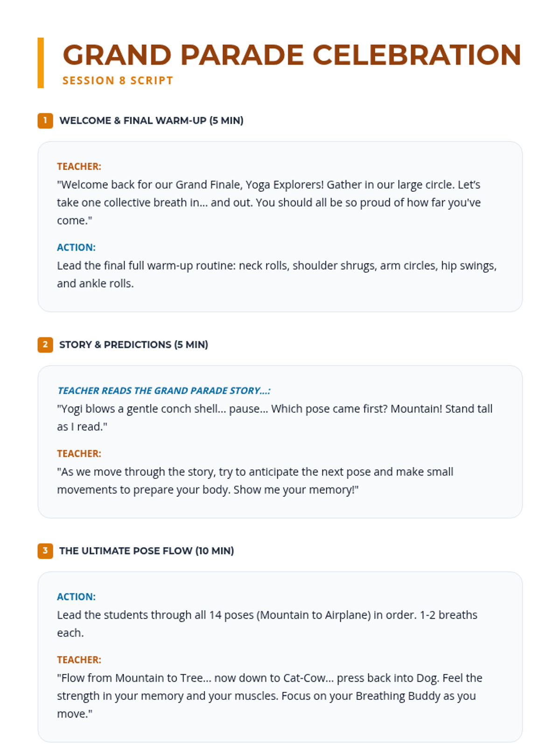The width and height of the screenshot is (560, 747).
Task: Click the 'Yogi blows a gentle conch shell' paragraph
Action: point(274,417)
